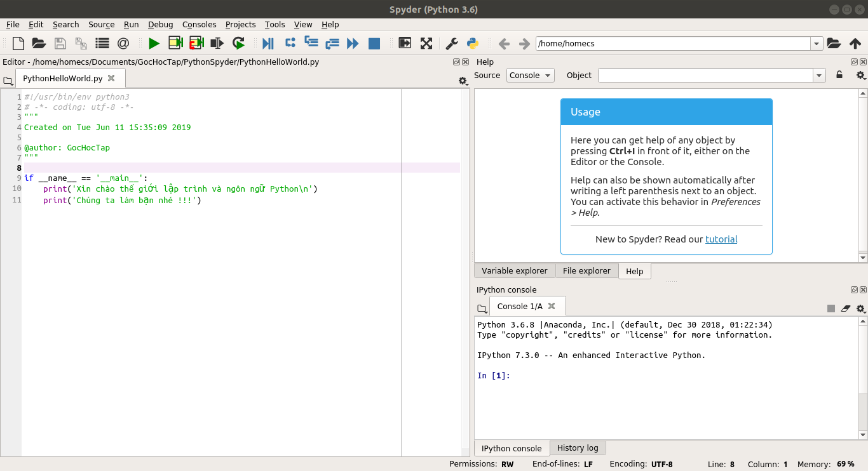Viewport: 868px width, 471px height.
Task: Click the Re-run last script icon
Action: coord(239,44)
